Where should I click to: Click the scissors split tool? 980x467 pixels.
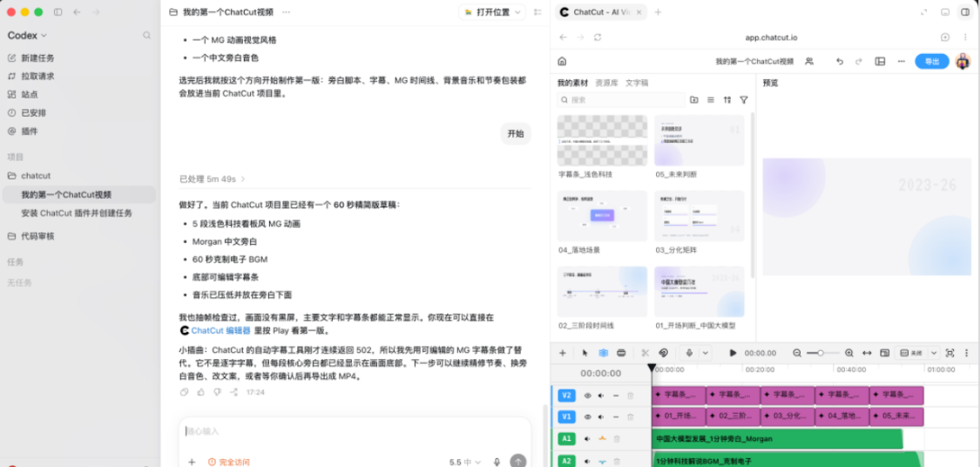645,353
